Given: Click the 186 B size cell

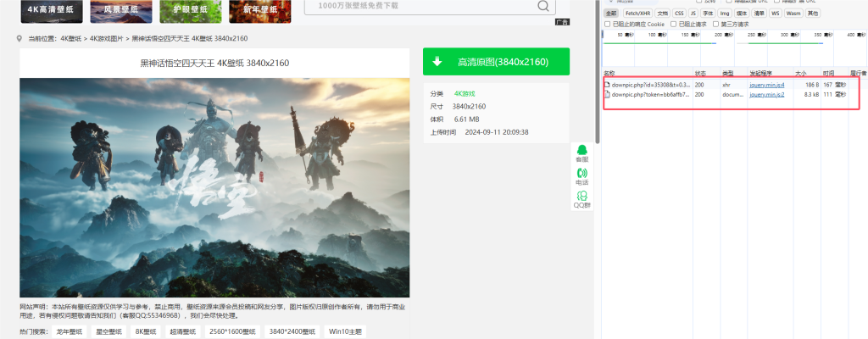Looking at the screenshot, I should (x=812, y=85).
